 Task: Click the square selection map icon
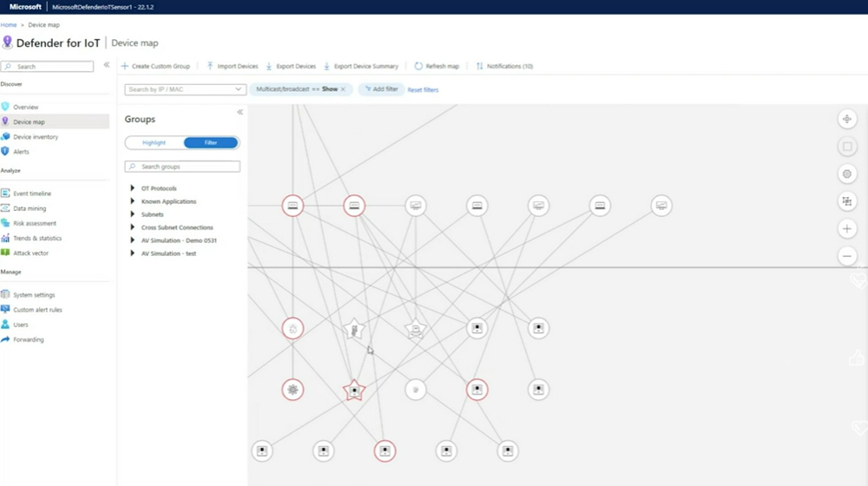[847, 147]
